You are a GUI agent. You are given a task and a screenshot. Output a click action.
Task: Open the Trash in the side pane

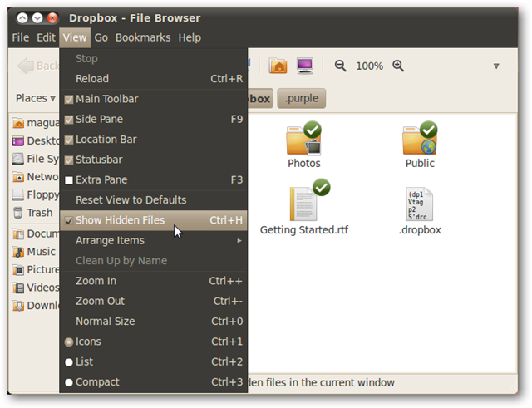pyautogui.click(x=32, y=213)
